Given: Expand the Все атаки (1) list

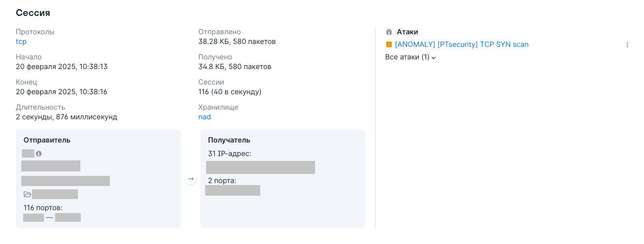Looking at the screenshot, I should click(x=410, y=57).
